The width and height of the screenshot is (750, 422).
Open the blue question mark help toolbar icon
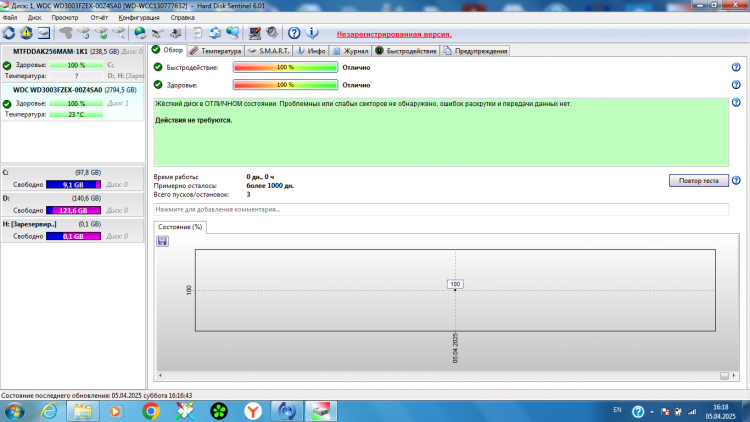(294, 33)
